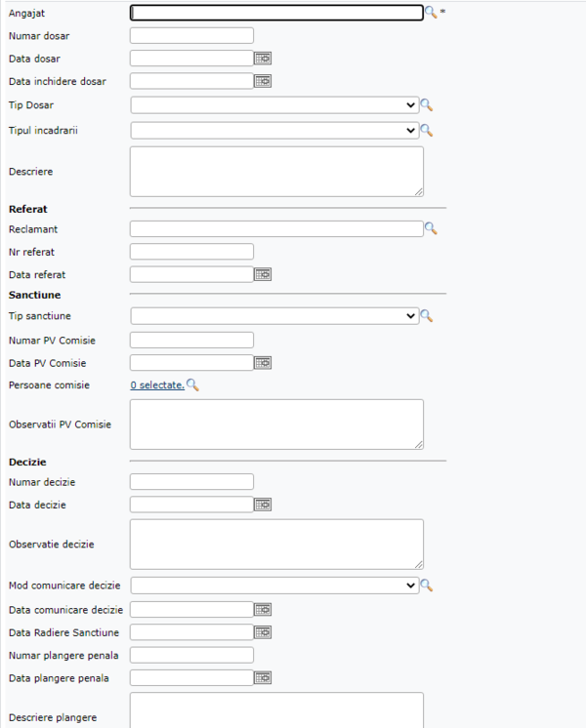Screen dimensions: 586x728
Task: Click the magnifier next to Persoane comisie
Action: (x=192, y=385)
